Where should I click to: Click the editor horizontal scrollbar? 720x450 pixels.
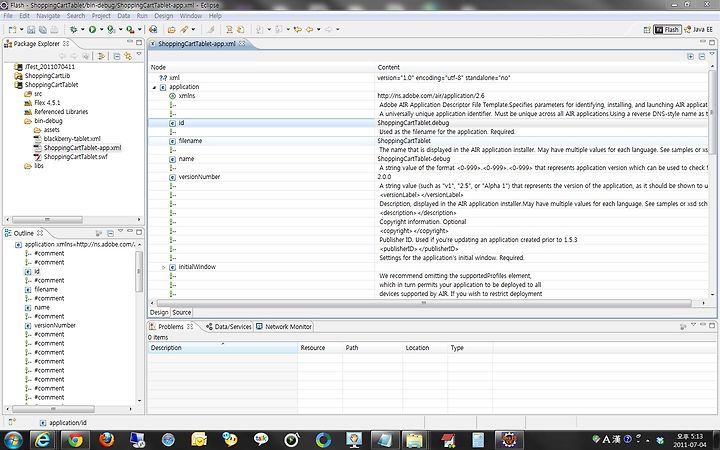424,303
